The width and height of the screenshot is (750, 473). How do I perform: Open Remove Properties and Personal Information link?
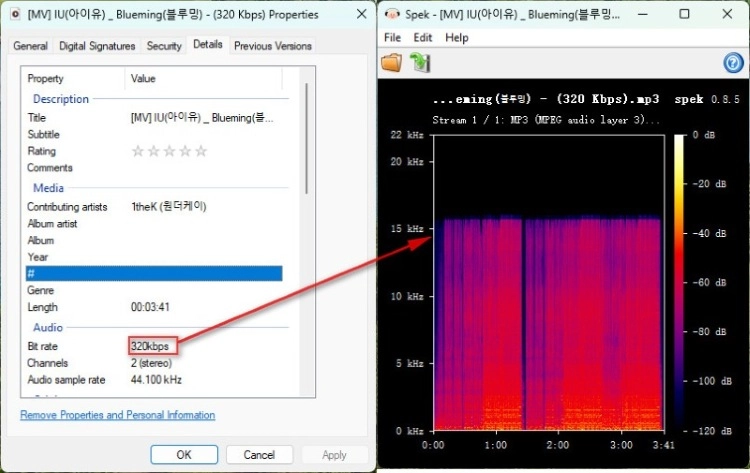click(118, 415)
